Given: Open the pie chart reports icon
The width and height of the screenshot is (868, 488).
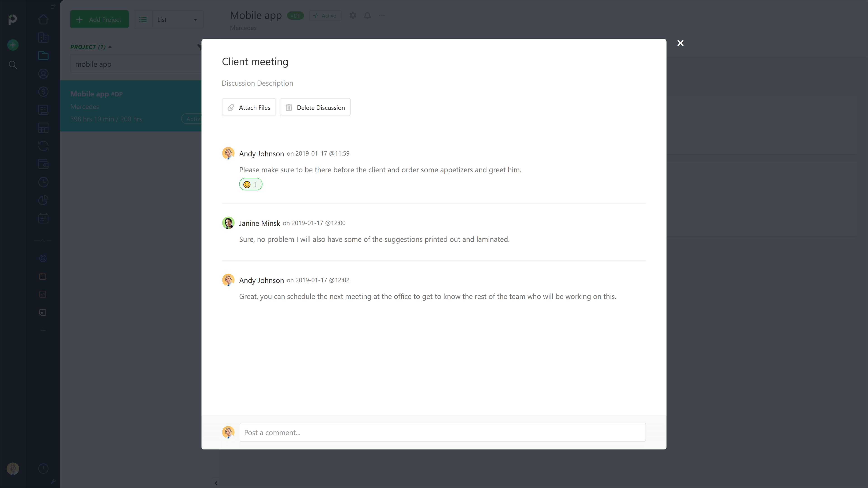Looking at the screenshot, I should tap(43, 200).
